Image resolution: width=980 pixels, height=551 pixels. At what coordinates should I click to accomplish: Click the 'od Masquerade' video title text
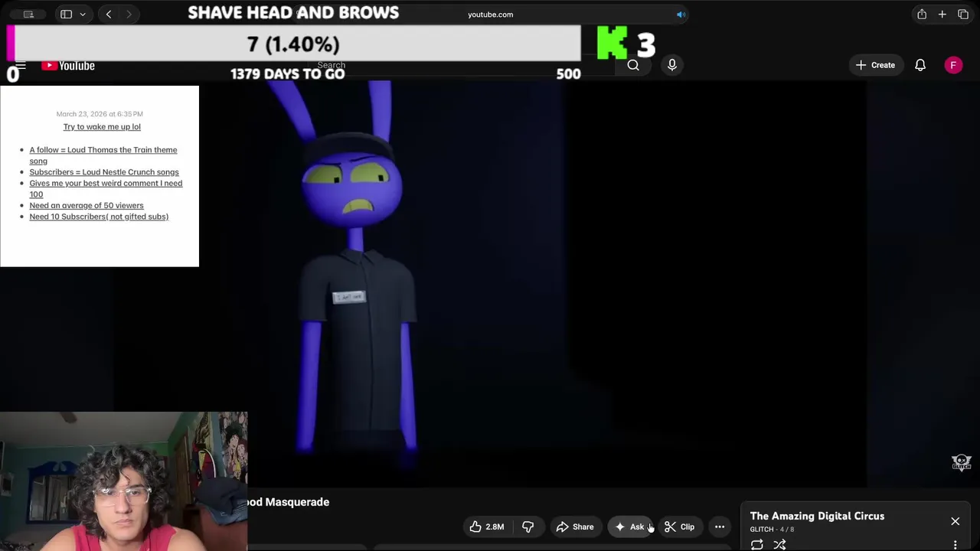[x=289, y=502]
